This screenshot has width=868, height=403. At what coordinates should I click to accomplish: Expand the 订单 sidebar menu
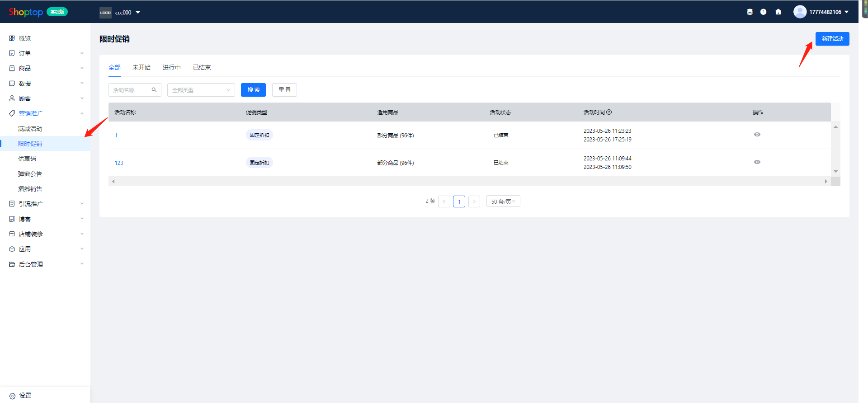click(x=45, y=53)
